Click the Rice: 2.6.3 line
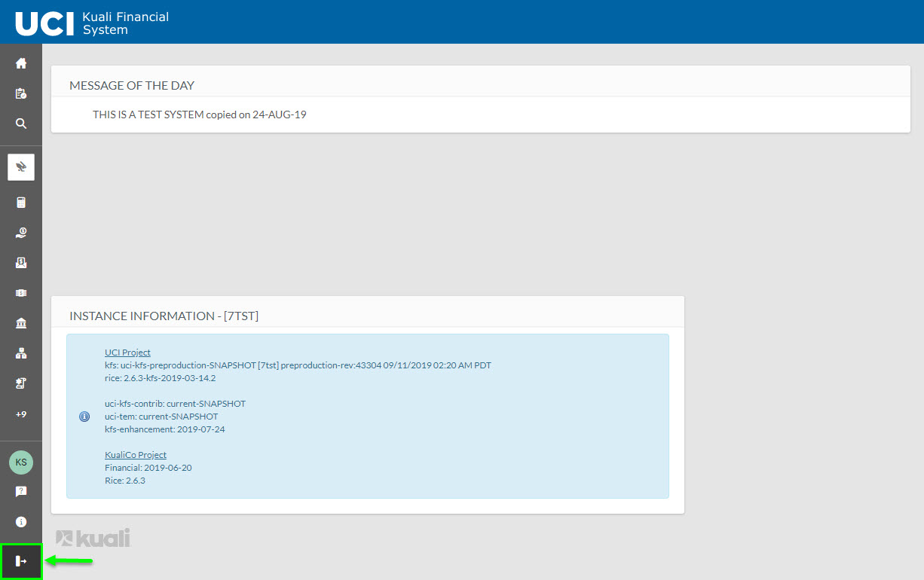Image resolution: width=924 pixels, height=580 pixels. click(x=125, y=481)
